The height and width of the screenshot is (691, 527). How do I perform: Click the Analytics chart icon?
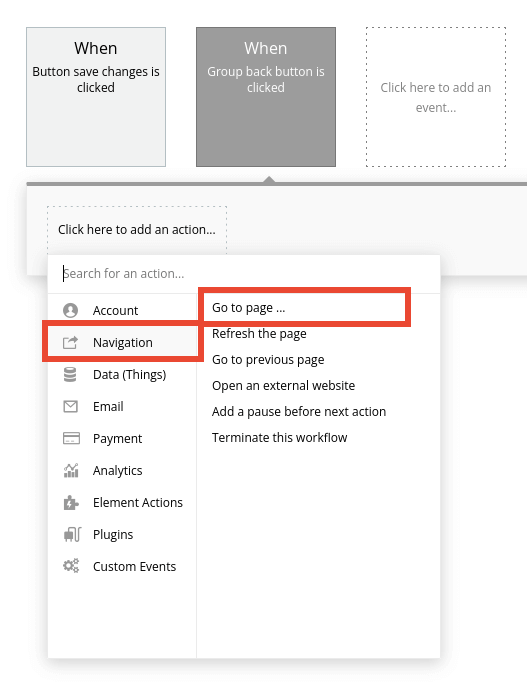[x=71, y=471]
